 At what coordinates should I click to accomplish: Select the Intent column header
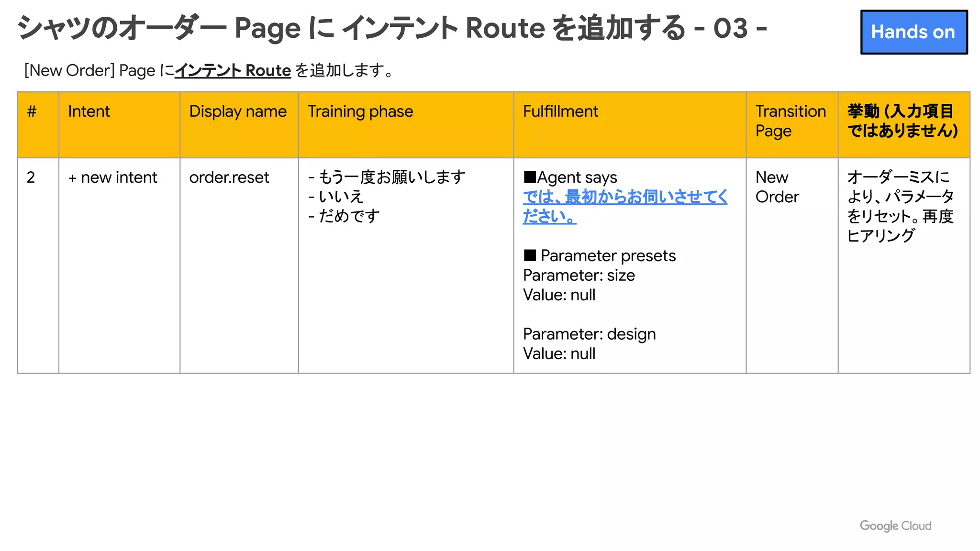click(x=119, y=125)
